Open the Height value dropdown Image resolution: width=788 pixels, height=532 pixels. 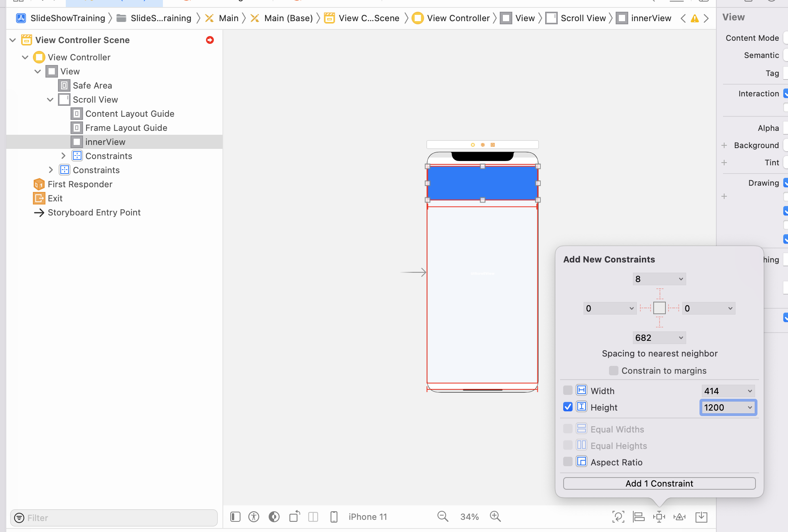pyautogui.click(x=750, y=407)
